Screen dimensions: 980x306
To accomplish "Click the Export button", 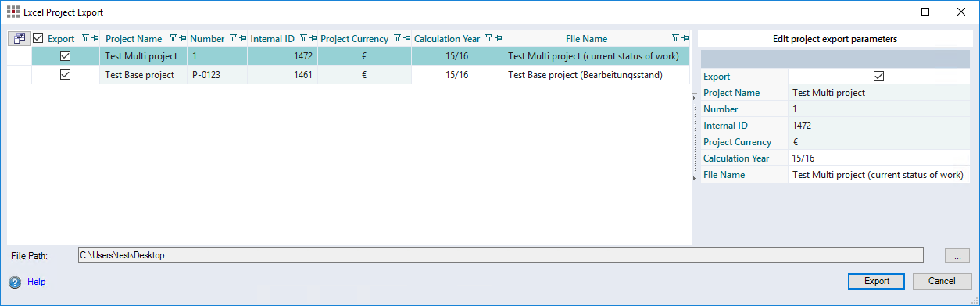I will tap(876, 281).
